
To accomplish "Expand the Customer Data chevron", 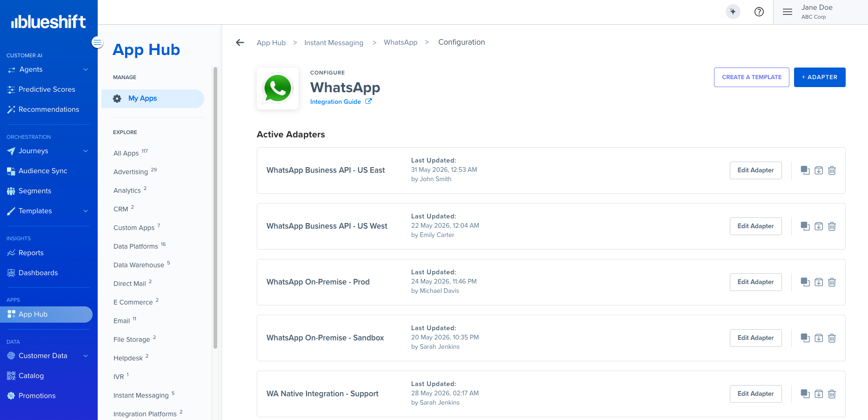I will pos(86,356).
